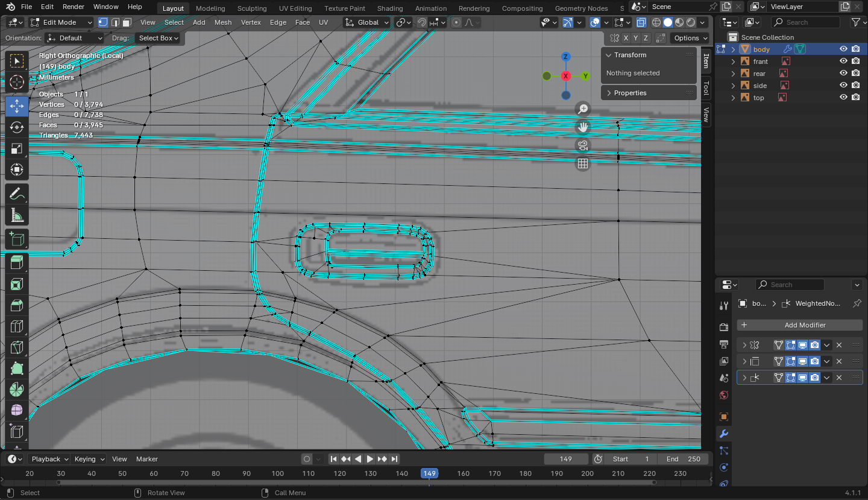The height and width of the screenshot is (500, 868).
Task: Click the End frame field showing 250
Action: tap(684, 459)
